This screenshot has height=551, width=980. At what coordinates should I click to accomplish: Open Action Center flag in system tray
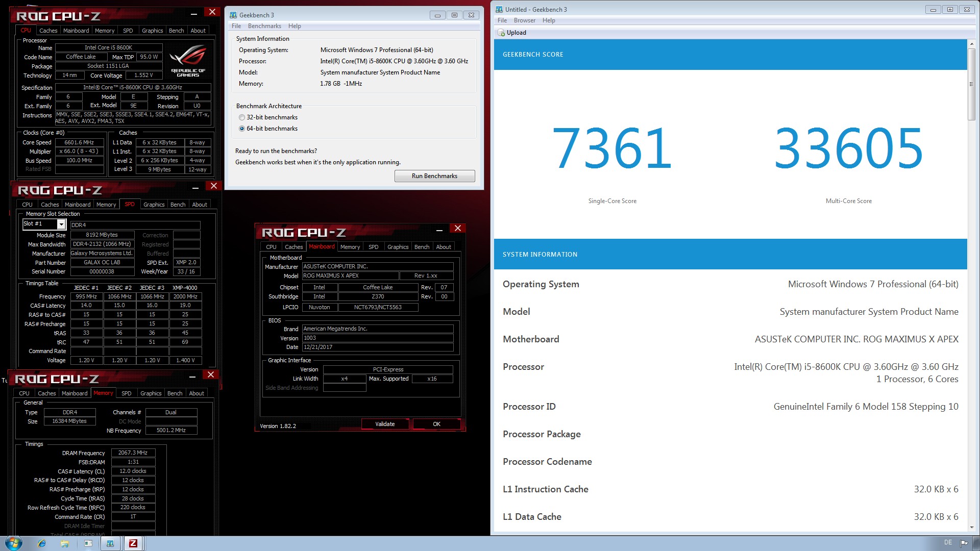click(x=964, y=543)
